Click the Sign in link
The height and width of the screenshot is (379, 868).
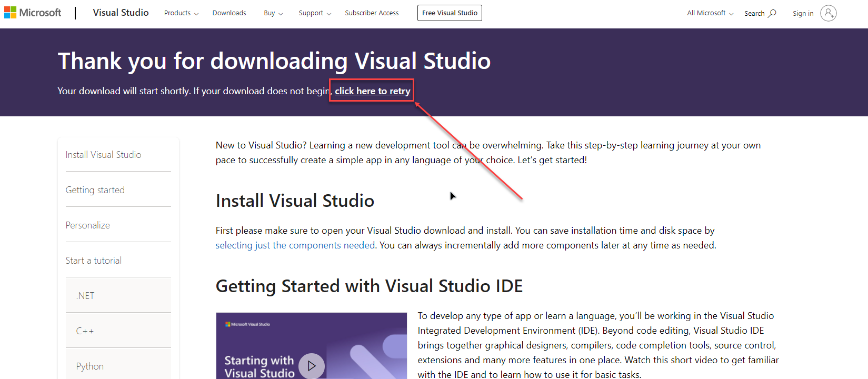pyautogui.click(x=803, y=13)
